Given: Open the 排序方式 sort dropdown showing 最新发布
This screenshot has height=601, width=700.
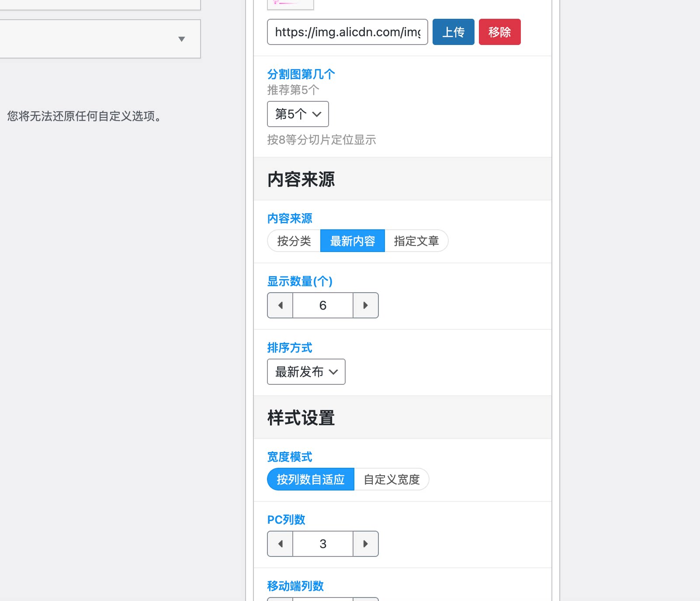Looking at the screenshot, I should (x=305, y=372).
